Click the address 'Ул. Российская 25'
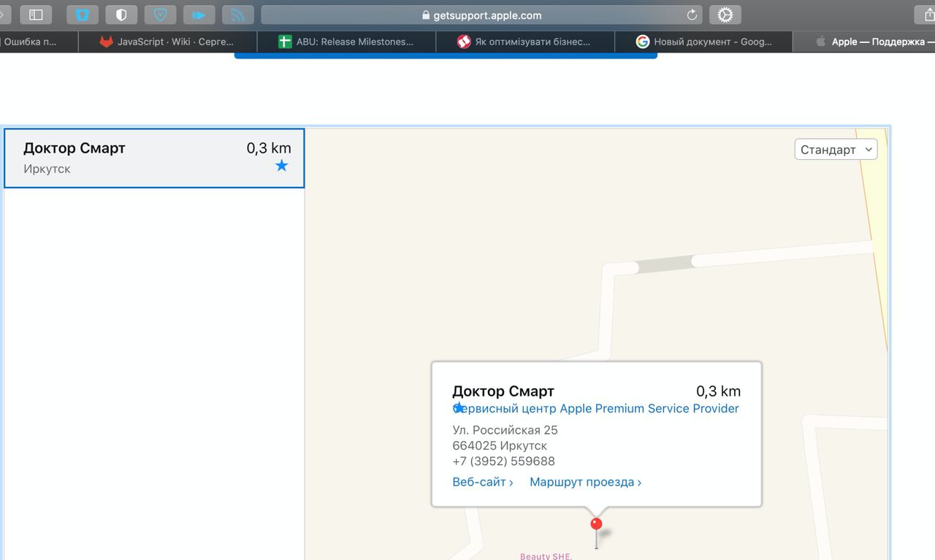935x560 pixels. (x=505, y=430)
